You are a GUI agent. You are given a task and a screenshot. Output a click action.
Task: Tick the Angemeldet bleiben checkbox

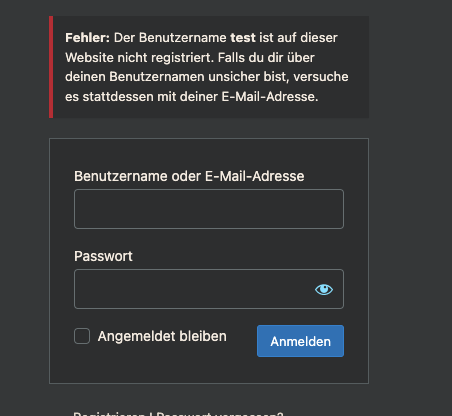point(82,336)
